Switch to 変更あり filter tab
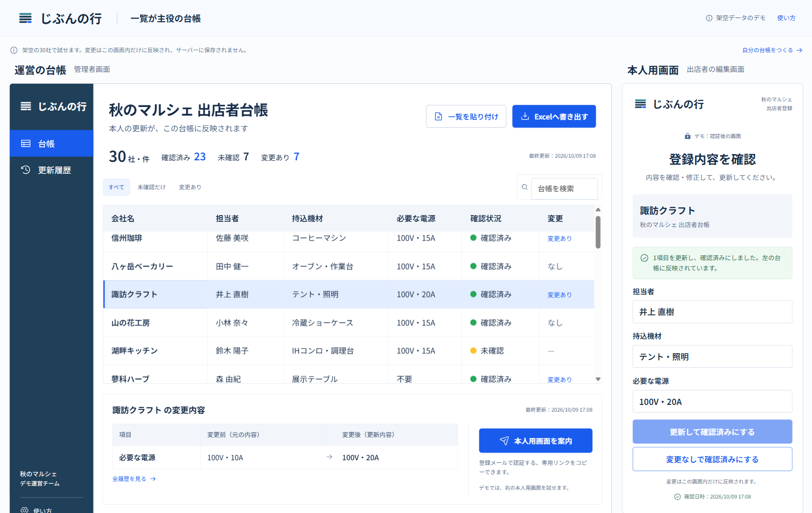Screen dimensions: 812x513 click(x=190, y=187)
